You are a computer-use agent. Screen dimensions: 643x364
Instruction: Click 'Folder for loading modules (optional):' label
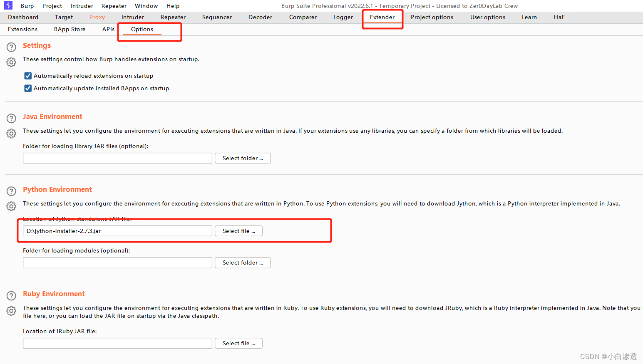coord(77,250)
